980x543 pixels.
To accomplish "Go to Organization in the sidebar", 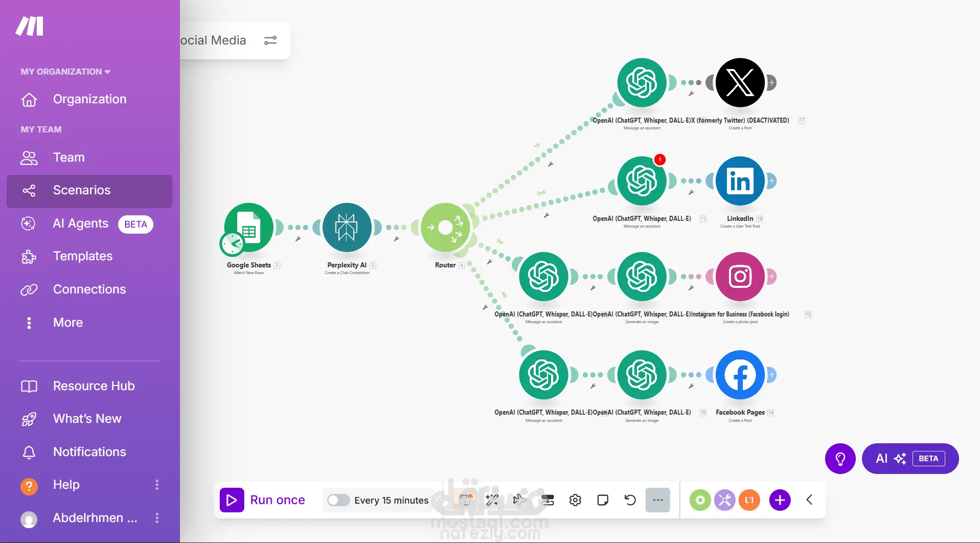I will (x=89, y=99).
